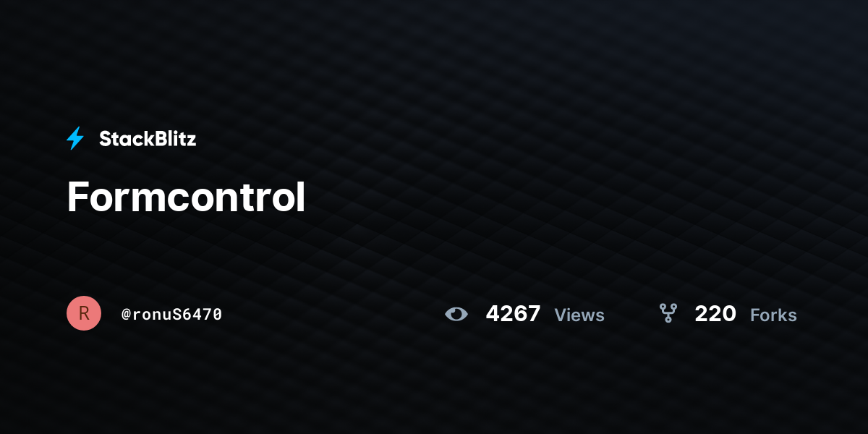This screenshot has width=868, height=434.
Task: Tap the letter R in avatar
Action: tap(84, 313)
